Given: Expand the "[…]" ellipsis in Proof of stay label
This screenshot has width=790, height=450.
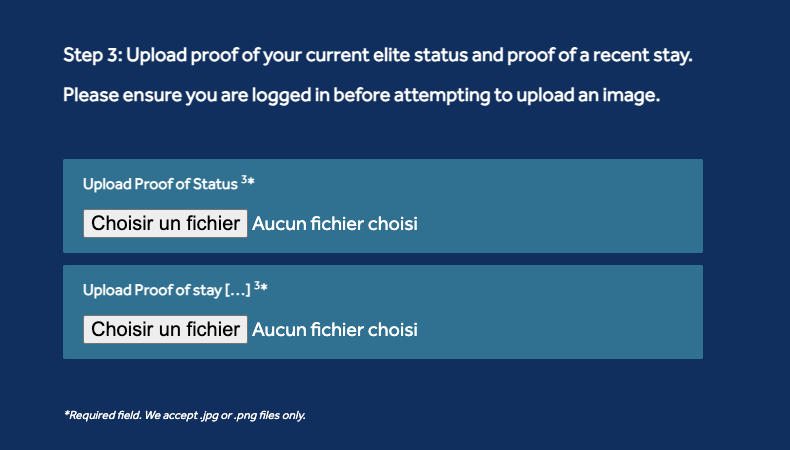Looking at the screenshot, I should [x=237, y=291].
